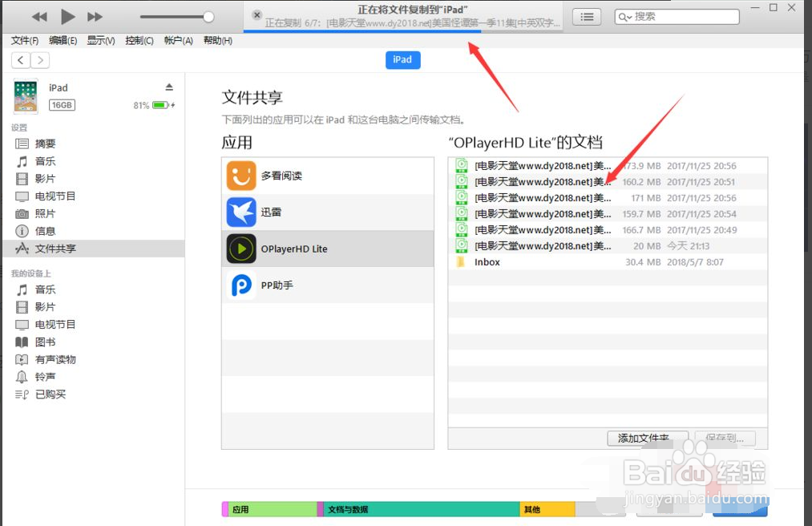
Task: Select 文件共享 in the sidebar
Action: pyautogui.click(x=93, y=249)
